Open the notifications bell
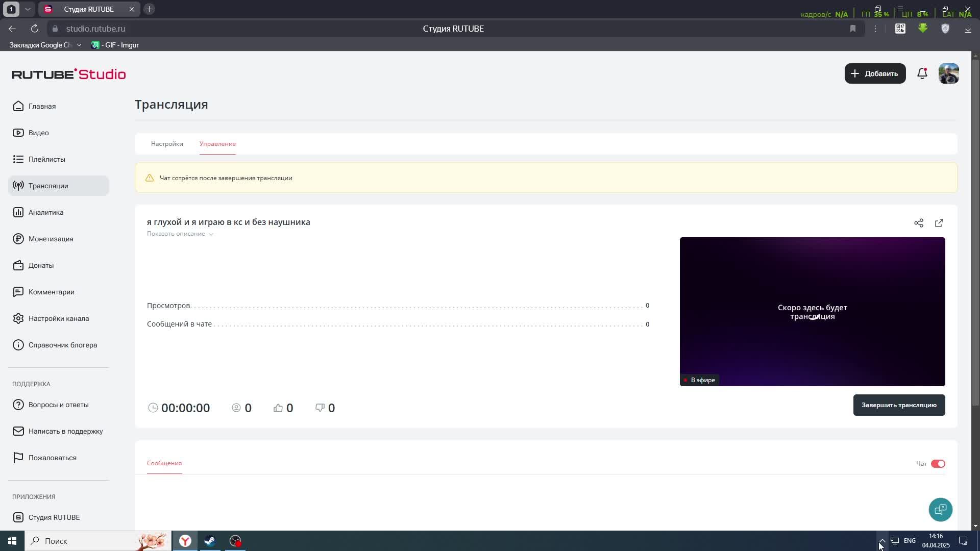Screen dimensions: 980x551 [922, 73]
